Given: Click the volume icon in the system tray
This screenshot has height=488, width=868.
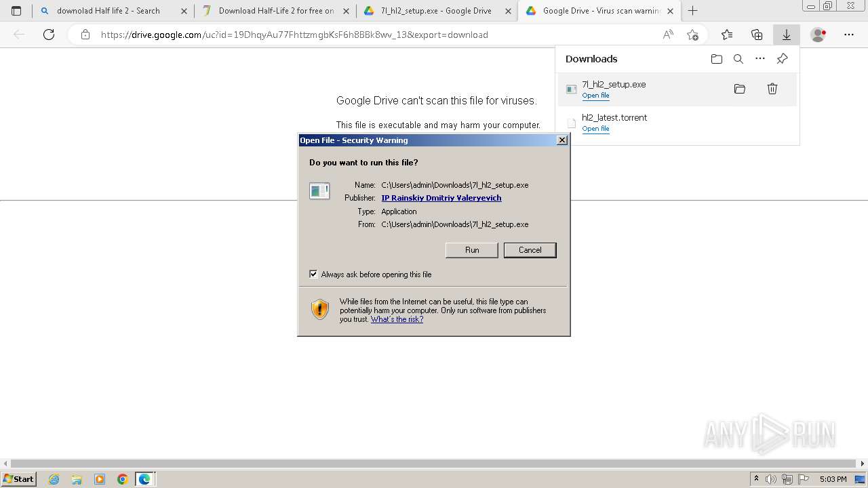Looking at the screenshot, I should click(x=770, y=479).
